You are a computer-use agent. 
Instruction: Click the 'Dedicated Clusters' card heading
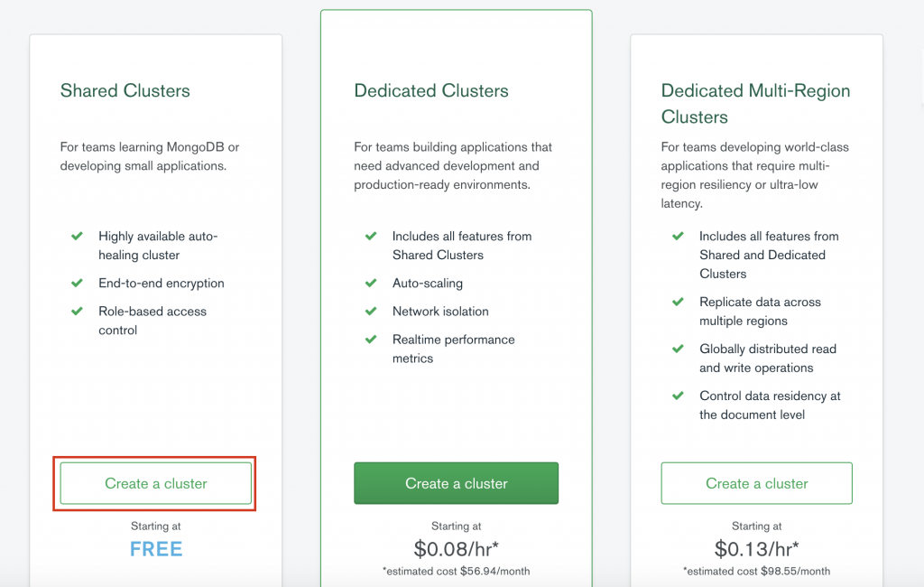[x=431, y=90]
